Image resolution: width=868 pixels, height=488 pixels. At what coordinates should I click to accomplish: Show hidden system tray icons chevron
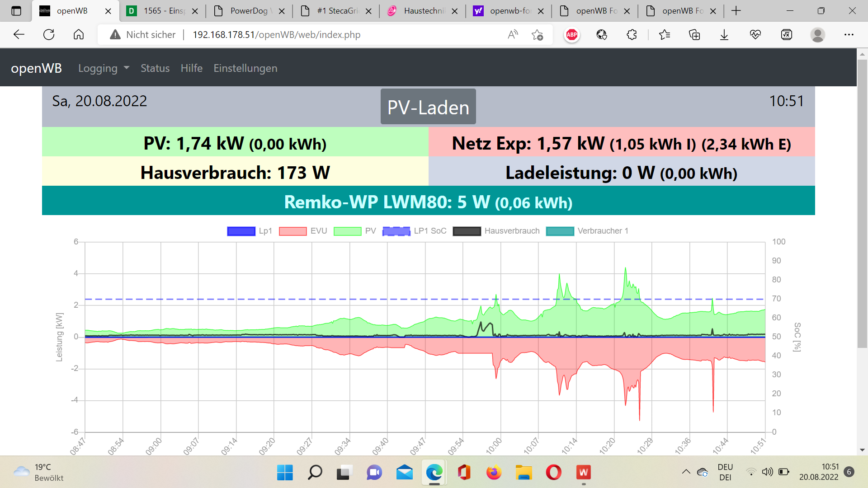[686, 472]
